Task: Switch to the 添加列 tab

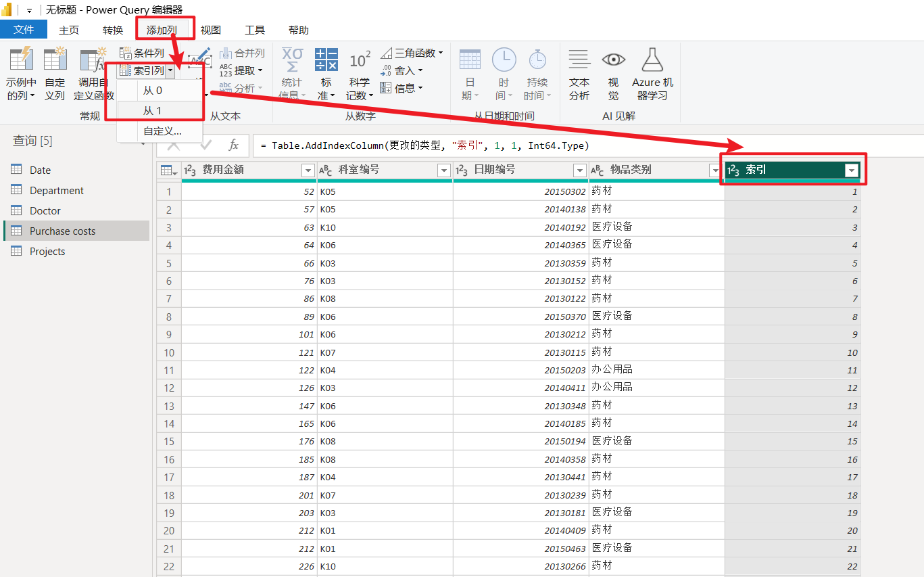Action: pyautogui.click(x=162, y=30)
